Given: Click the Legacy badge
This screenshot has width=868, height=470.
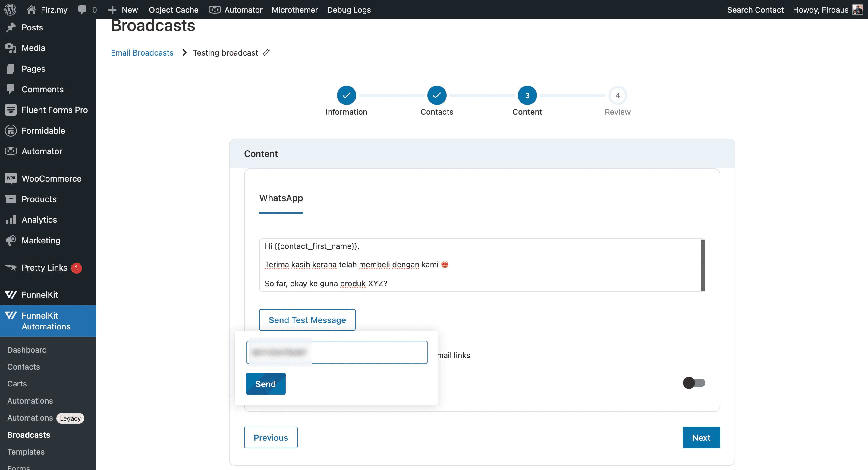Looking at the screenshot, I should pos(70,418).
